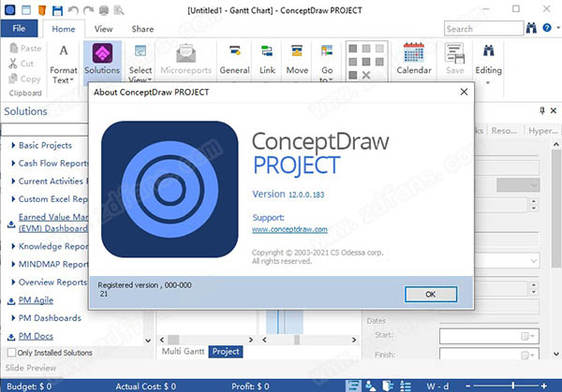Screen dimensions: 562x392
Task: Expand MINDMAP Reports category
Action: coord(13,264)
